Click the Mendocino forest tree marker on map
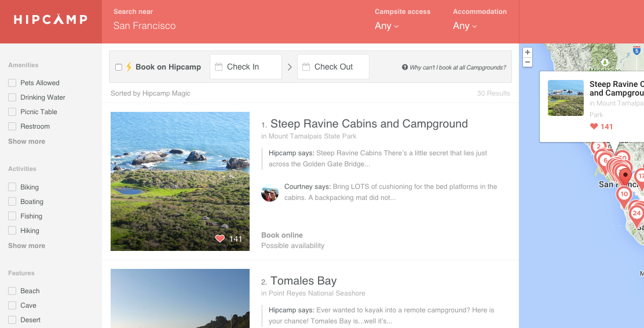Viewport: 644px width, 328px height. coord(604,63)
